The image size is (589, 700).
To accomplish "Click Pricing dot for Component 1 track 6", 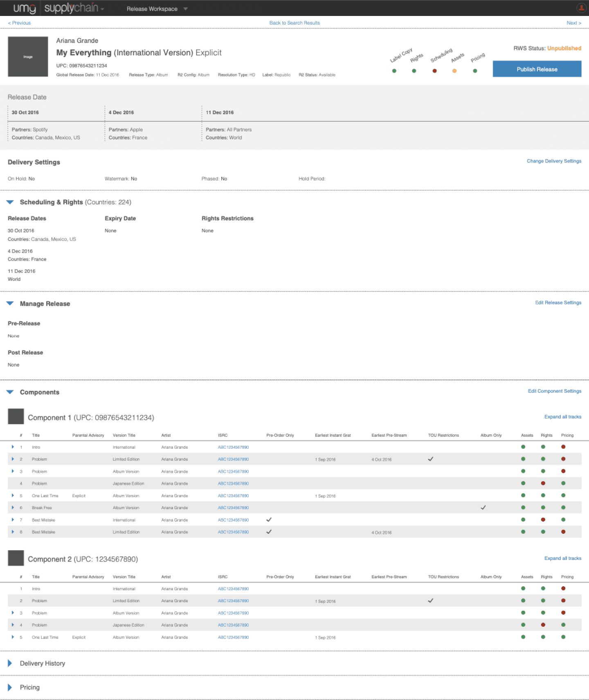I will [x=563, y=508].
